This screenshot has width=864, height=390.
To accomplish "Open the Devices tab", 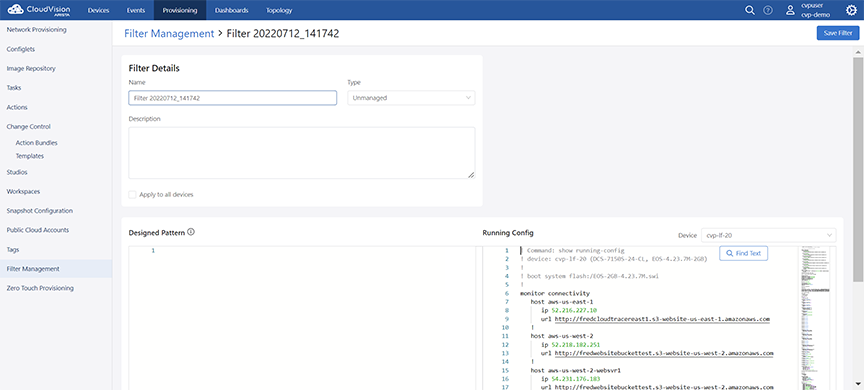I will tap(99, 10).
